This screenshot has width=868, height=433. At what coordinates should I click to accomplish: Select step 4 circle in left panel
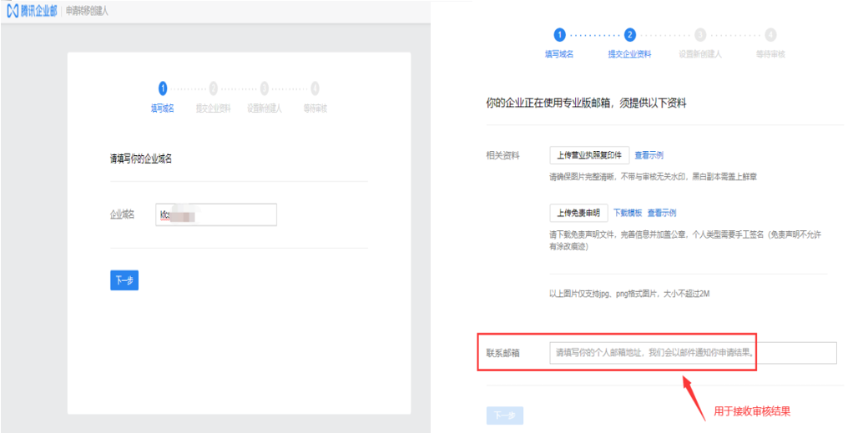[315, 88]
